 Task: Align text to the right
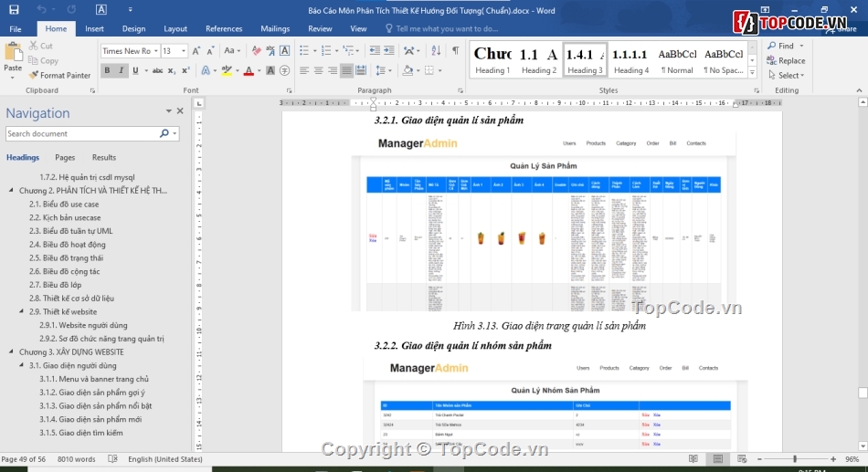coord(333,71)
